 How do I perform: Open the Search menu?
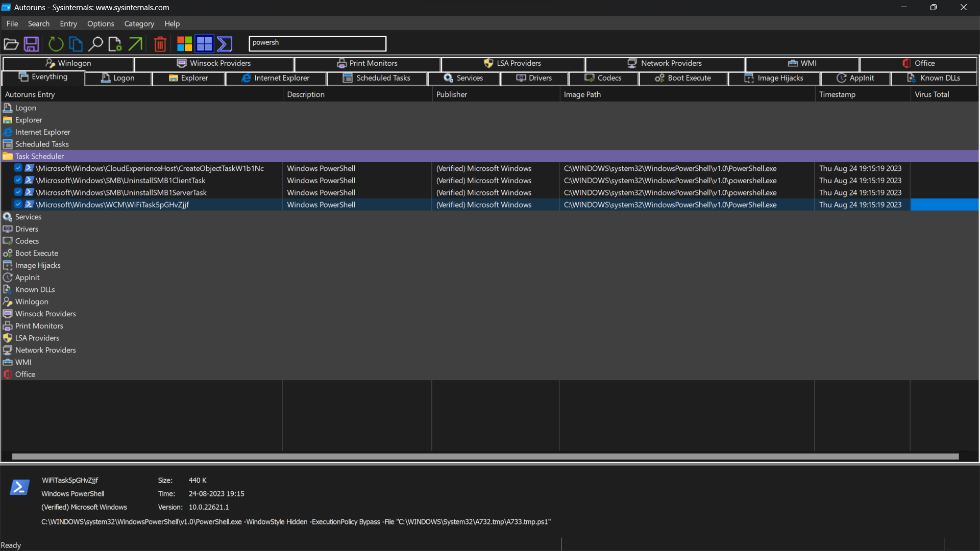(39, 23)
